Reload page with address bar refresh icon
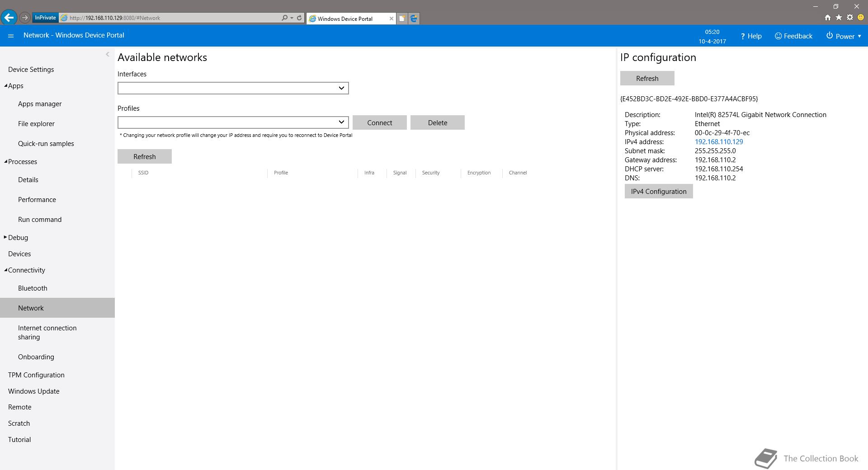Viewport: 868px width, 470px height. click(x=299, y=18)
